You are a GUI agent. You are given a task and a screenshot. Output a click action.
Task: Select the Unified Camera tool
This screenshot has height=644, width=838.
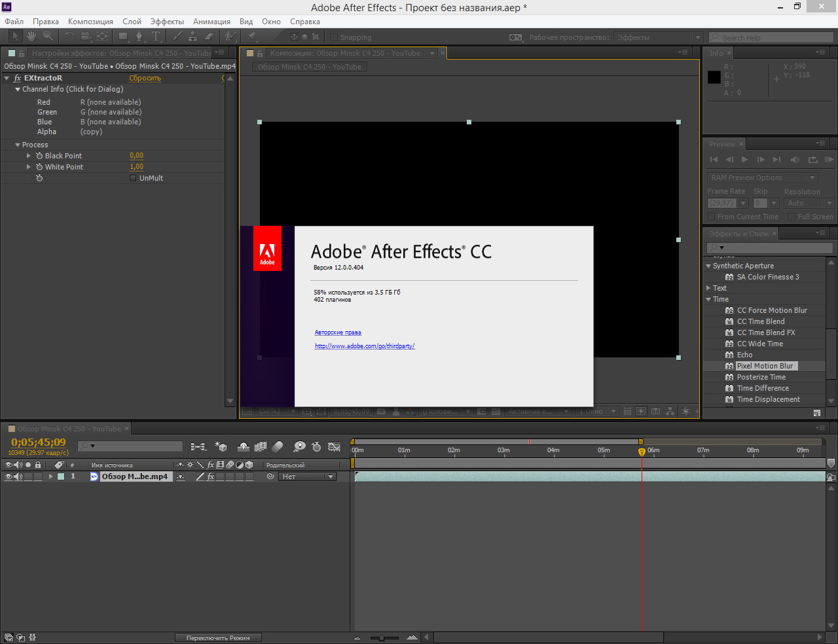pyautogui.click(x=86, y=37)
